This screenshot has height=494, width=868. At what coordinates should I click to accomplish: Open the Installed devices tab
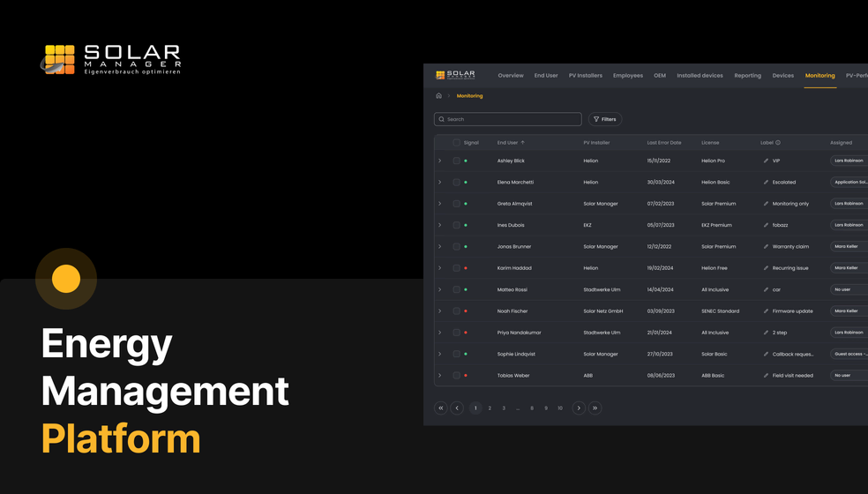[x=700, y=75]
